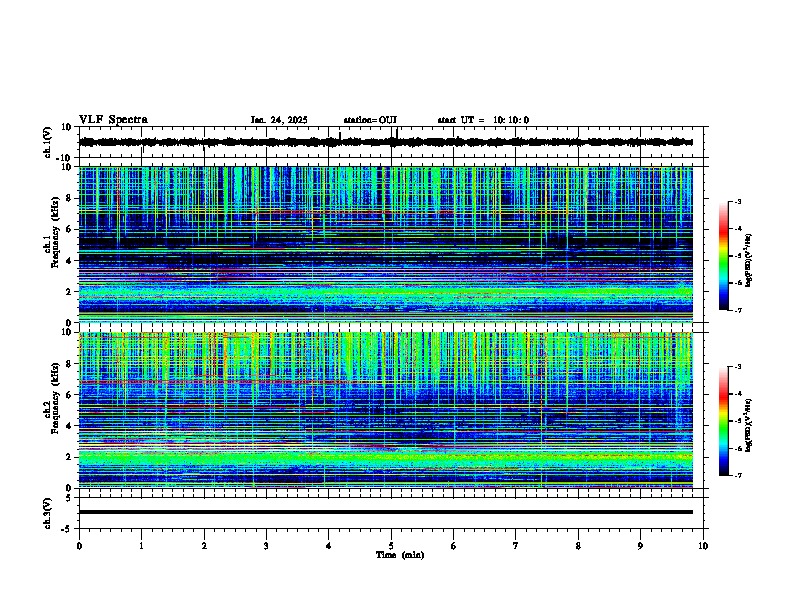Click the ch.1 spectrogram color scale bar
The width and height of the screenshot is (792, 612).
click(x=724, y=256)
